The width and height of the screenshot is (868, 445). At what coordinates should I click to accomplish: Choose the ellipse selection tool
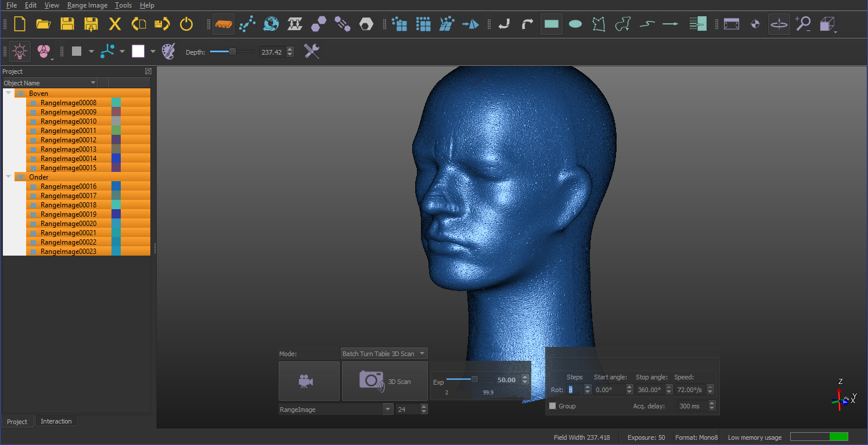tap(575, 24)
